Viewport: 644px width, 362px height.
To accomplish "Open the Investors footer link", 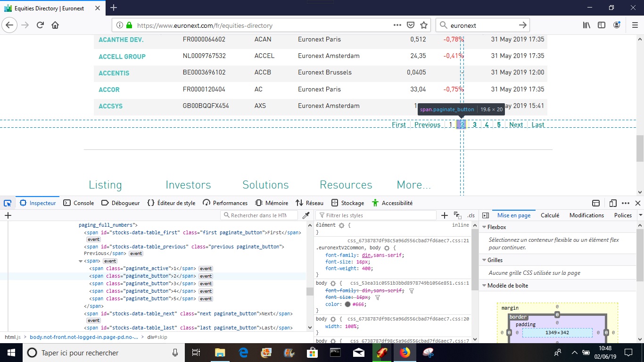I will (188, 185).
